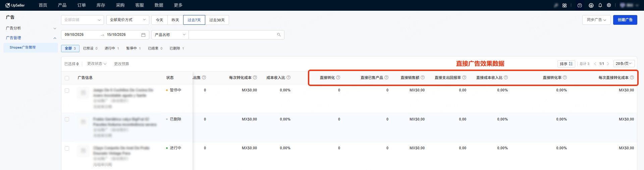The image size is (644, 170).
Task: Open the help question mark icon in top bar
Action: click(x=580, y=5)
